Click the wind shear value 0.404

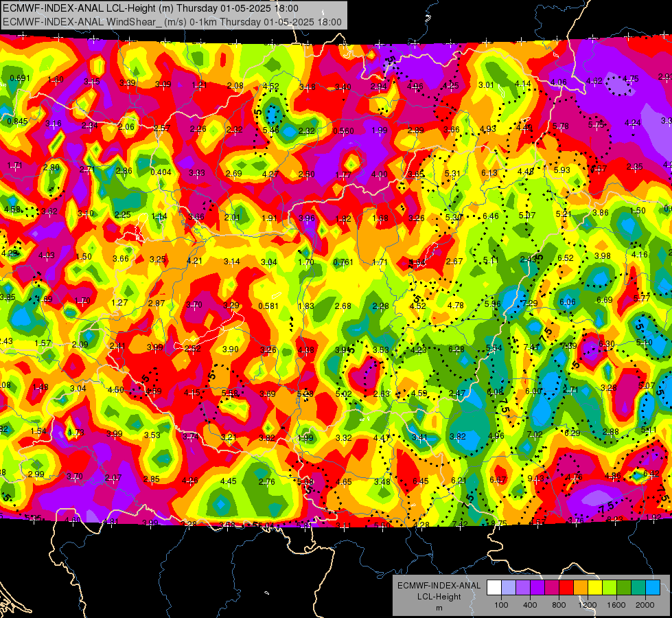161,172
